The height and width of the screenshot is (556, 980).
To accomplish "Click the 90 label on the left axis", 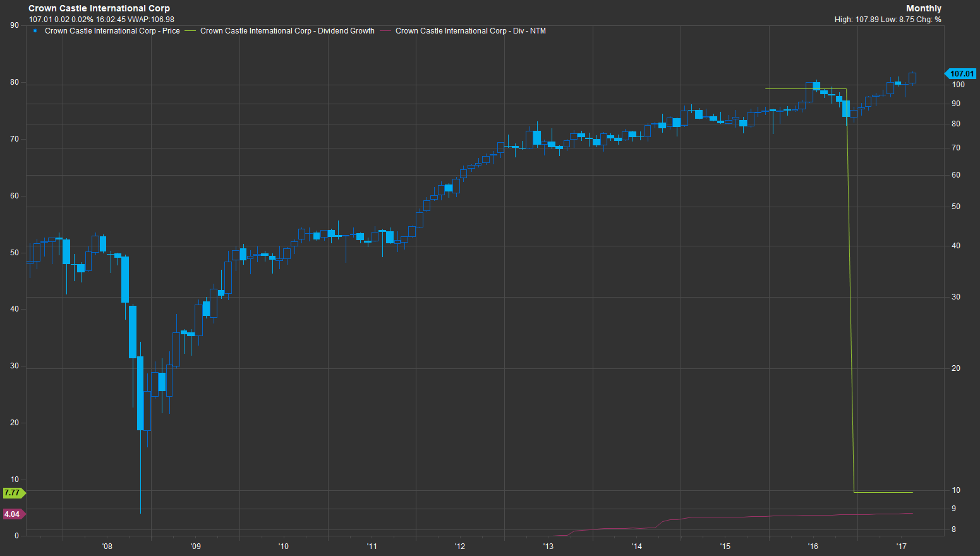I will [x=15, y=25].
